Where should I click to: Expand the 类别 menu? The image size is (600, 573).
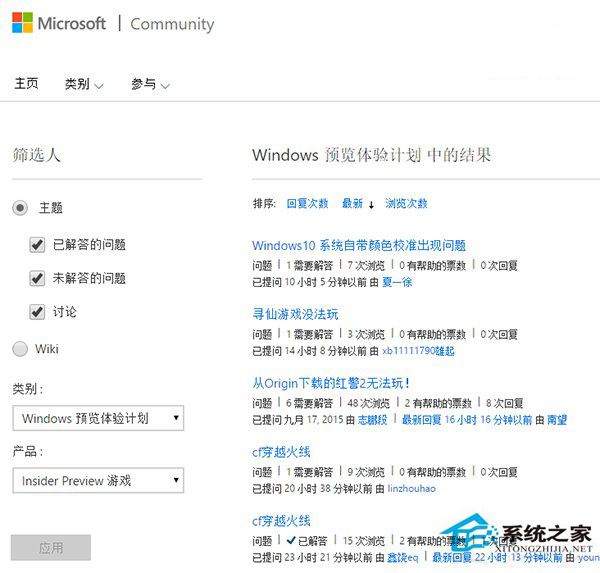pos(84,84)
